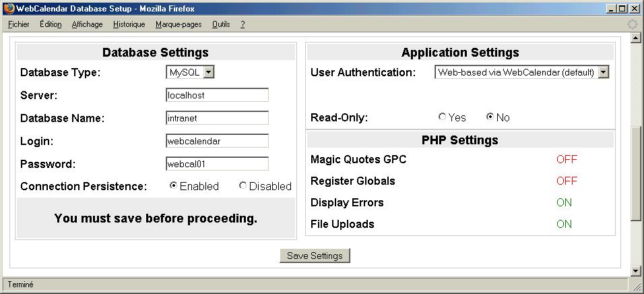Maximize the Firefox window
This screenshot has height=294, width=644.
(622, 8)
